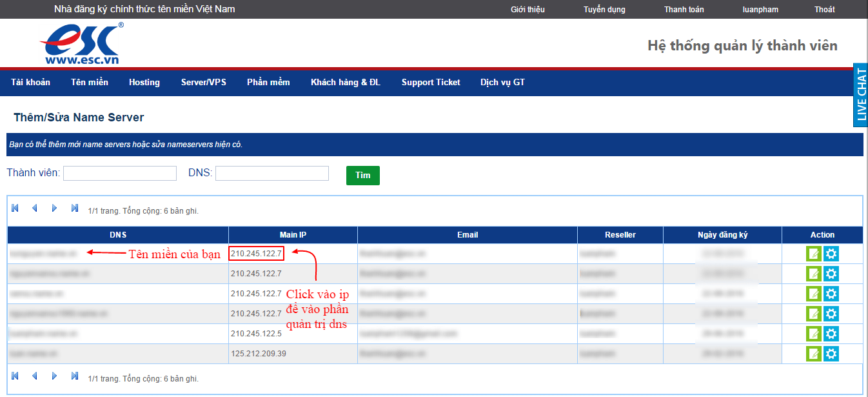The width and height of the screenshot is (868, 397).
Task: Click the edit icon in the first table row
Action: point(814,254)
